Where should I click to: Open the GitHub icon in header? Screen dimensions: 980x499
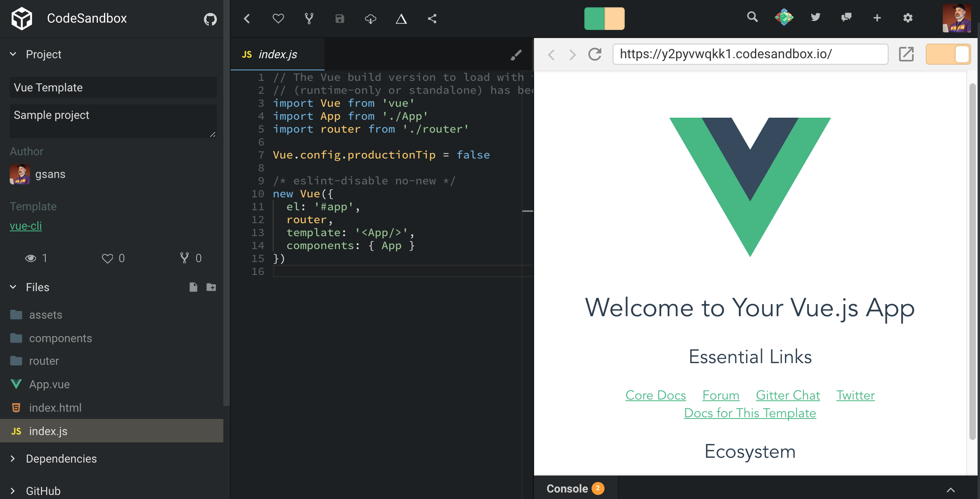coord(210,19)
